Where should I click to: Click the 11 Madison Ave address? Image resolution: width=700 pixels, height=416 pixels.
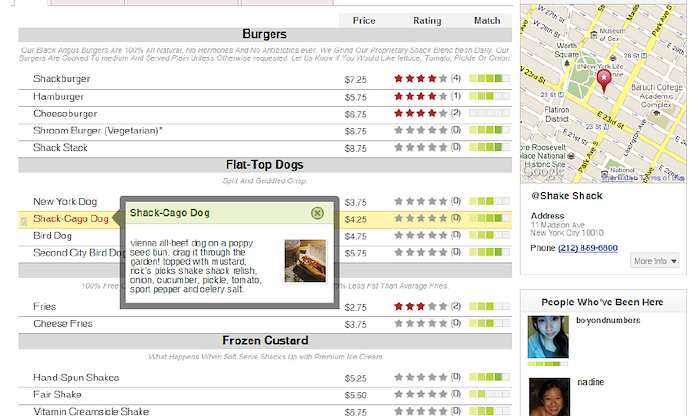(558, 225)
